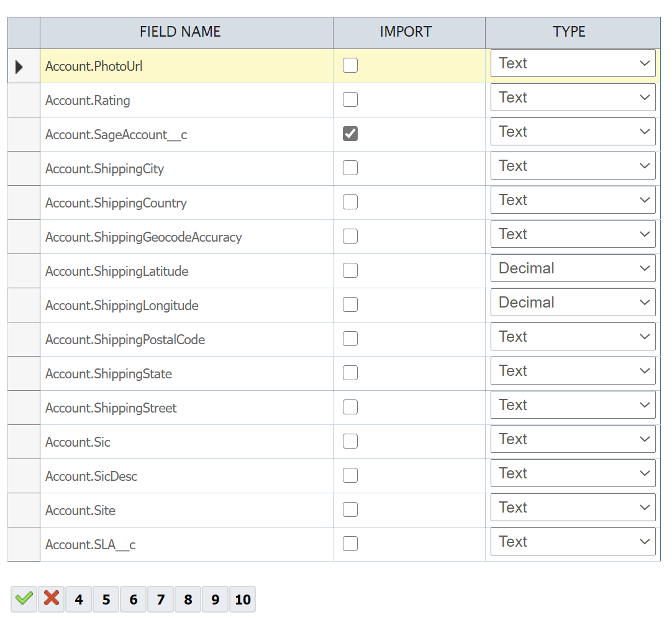This screenshot has height=625, width=672.
Task: Click the green checkmark confirm icon
Action: point(24,600)
